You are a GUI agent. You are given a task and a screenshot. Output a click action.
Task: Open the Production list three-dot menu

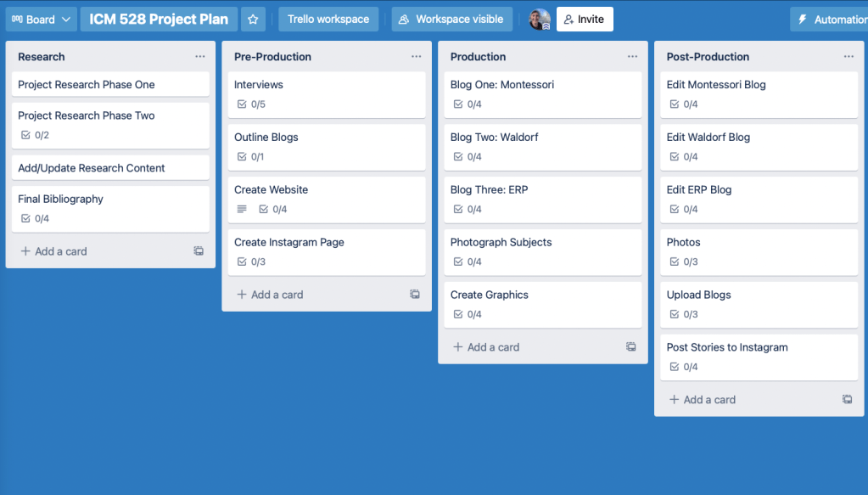click(632, 57)
